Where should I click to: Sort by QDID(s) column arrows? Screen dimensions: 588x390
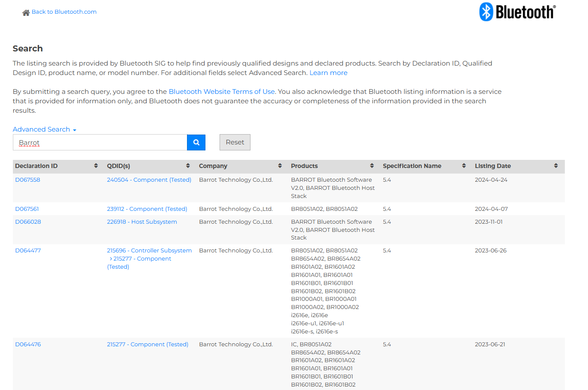188,166
